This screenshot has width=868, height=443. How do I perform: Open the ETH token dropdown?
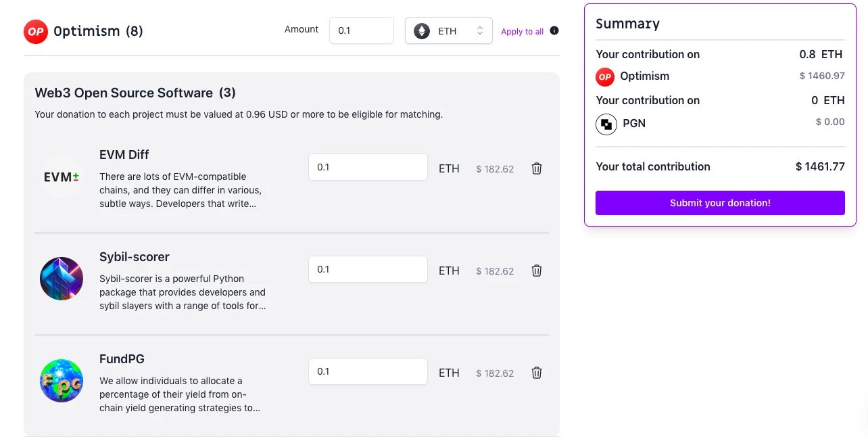click(449, 31)
